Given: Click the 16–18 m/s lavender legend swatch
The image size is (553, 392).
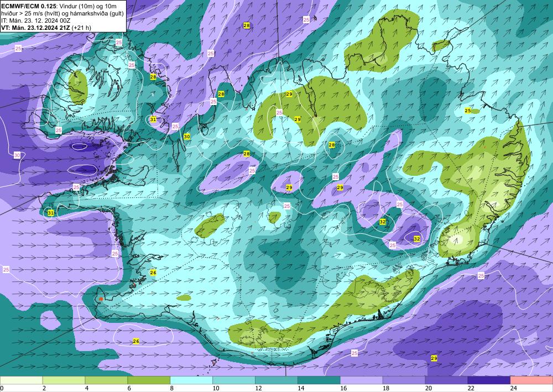Looking at the screenshot, I should tap(362, 380).
